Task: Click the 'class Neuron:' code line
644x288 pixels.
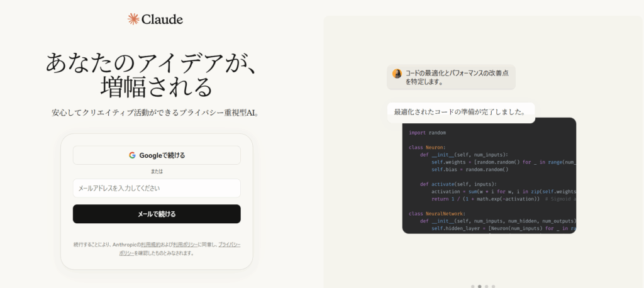Action: point(427,147)
